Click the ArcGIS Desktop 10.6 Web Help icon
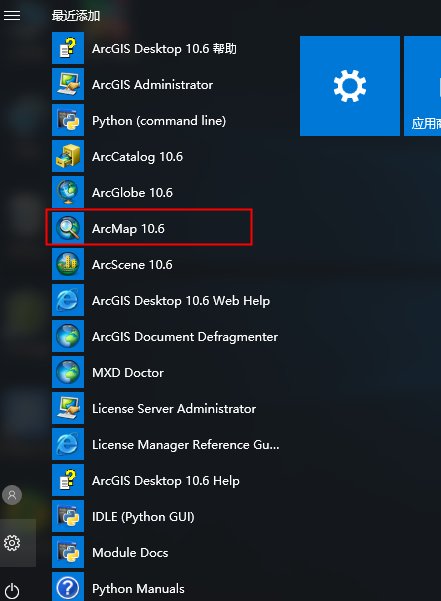441x601 pixels. (x=68, y=300)
